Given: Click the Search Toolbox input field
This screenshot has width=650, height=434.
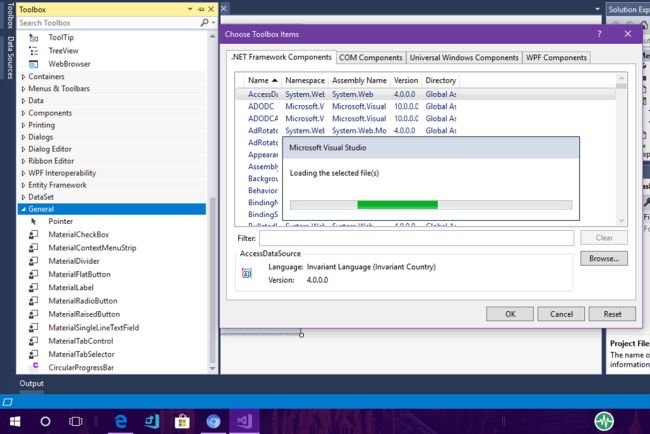Looking at the screenshot, I should point(109,23).
